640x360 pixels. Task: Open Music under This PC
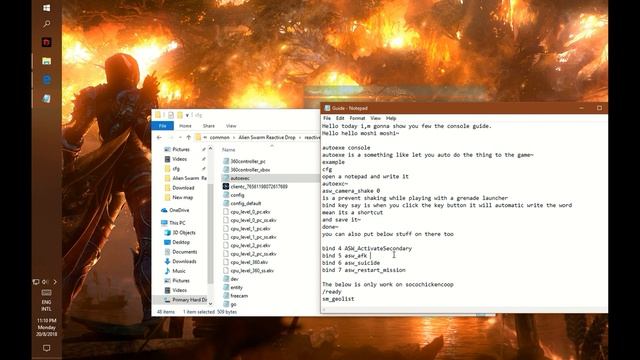[x=179, y=271]
